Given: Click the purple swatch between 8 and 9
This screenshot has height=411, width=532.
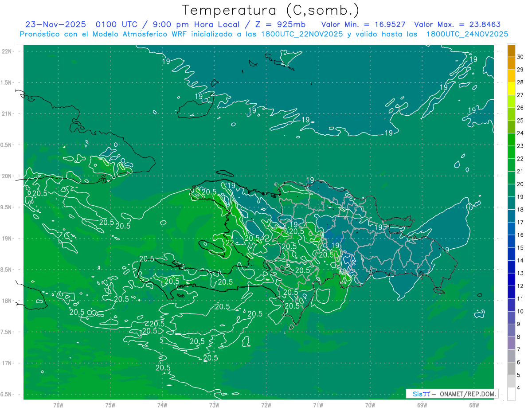Looking at the screenshot, I should point(512,330).
